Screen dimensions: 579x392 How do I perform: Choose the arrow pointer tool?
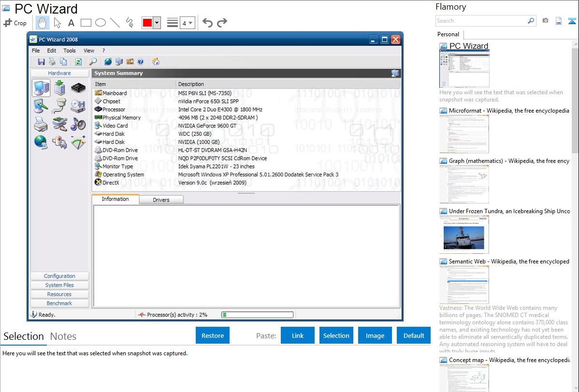tap(57, 23)
